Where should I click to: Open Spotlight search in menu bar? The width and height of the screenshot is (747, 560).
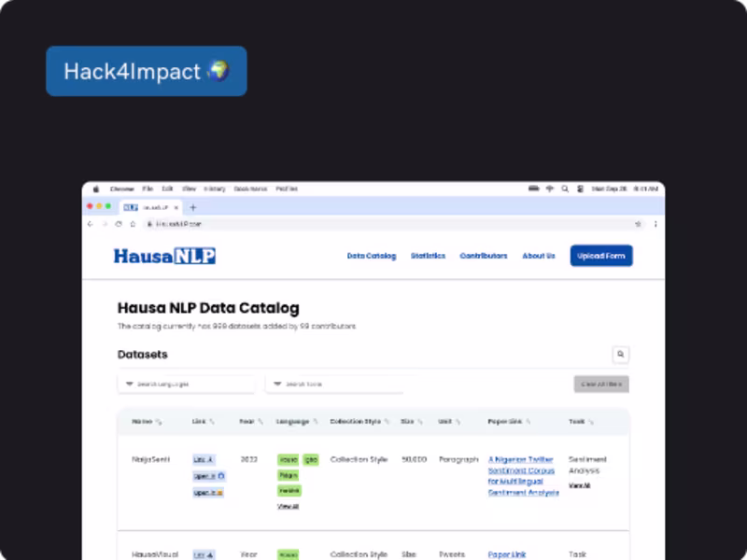tap(565, 189)
